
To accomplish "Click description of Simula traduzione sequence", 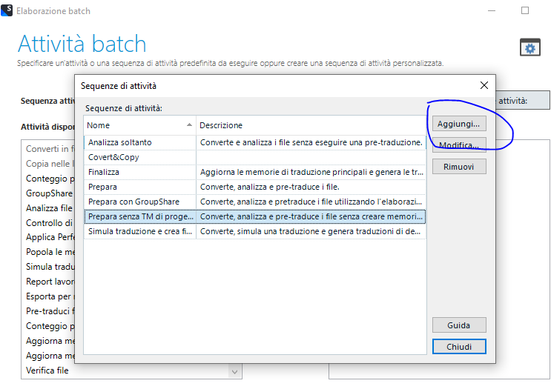I will [x=310, y=231].
